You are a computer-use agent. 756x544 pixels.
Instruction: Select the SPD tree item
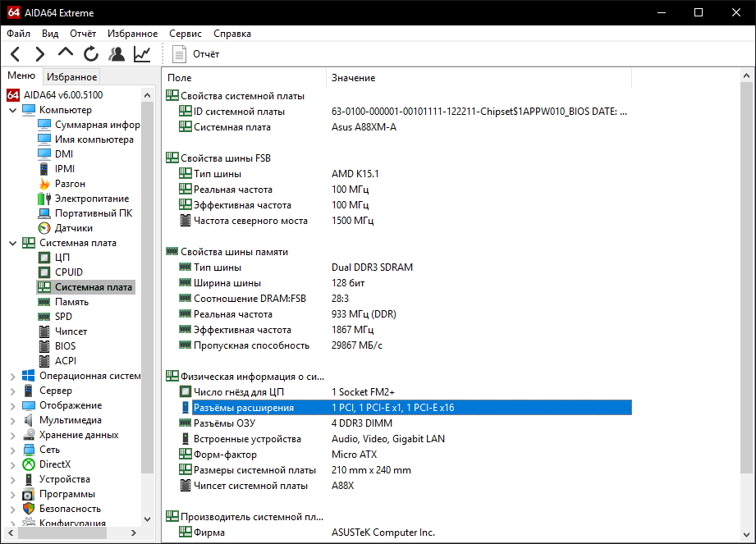(x=63, y=317)
